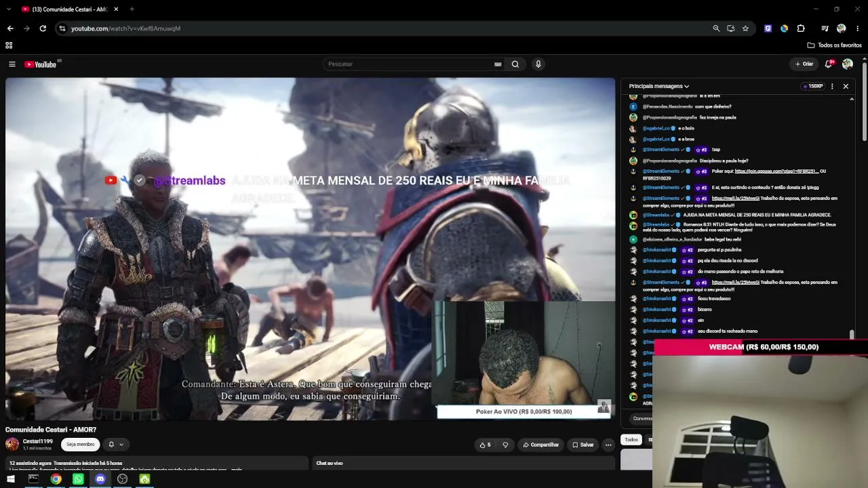Go to the YouTube home logo
Viewport: 868px width, 488px height.
[x=40, y=64]
